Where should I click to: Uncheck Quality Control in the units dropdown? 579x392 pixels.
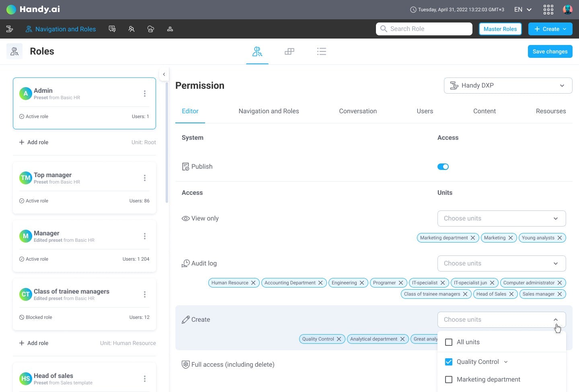tap(448, 361)
